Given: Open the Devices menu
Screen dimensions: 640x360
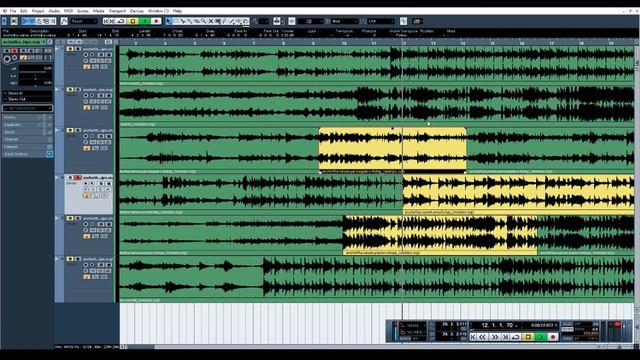Looking at the screenshot, I should [x=136, y=11].
